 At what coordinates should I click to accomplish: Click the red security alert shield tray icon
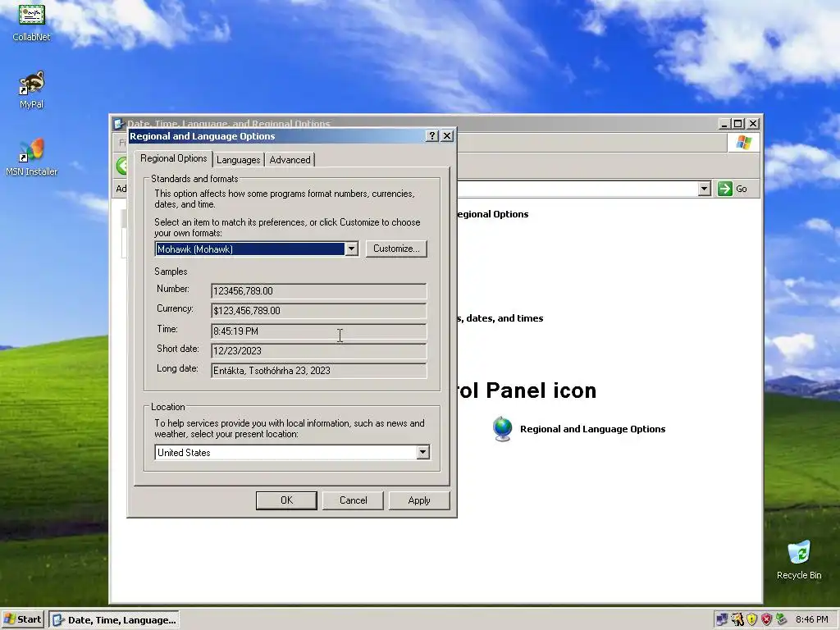[767, 619]
